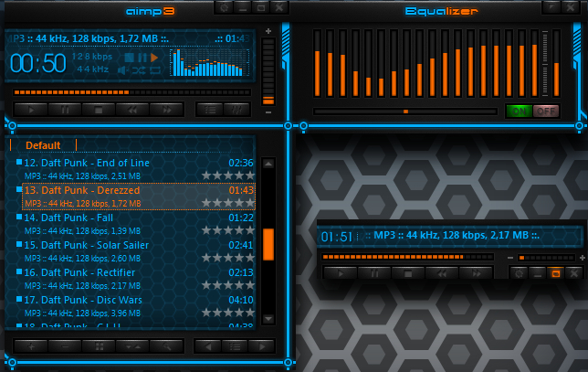Viewport: 588px width, 372px height.
Task: Previous track in the mini player window
Action: (442, 273)
